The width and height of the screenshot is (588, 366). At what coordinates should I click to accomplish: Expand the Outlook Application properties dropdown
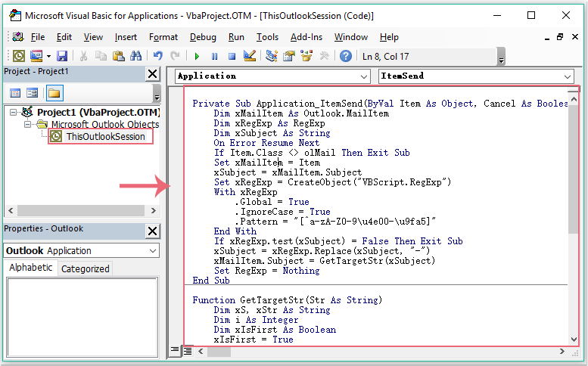pos(152,251)
